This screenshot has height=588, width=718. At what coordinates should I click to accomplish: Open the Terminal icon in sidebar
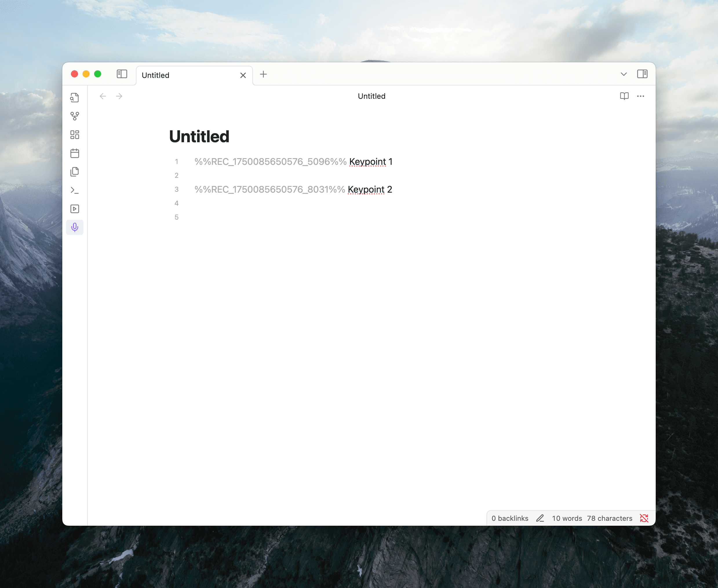coord(74,190)
